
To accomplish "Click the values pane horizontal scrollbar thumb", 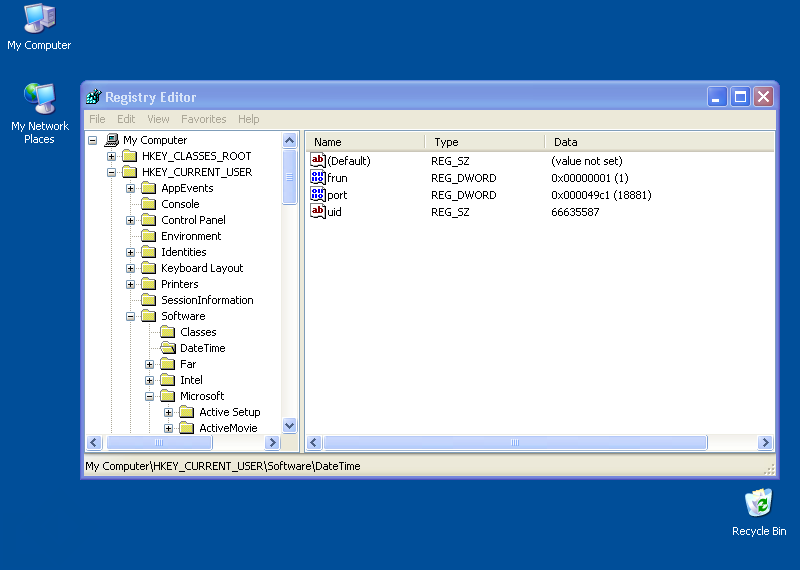I will pyautogui.click(x=515, y=442).
